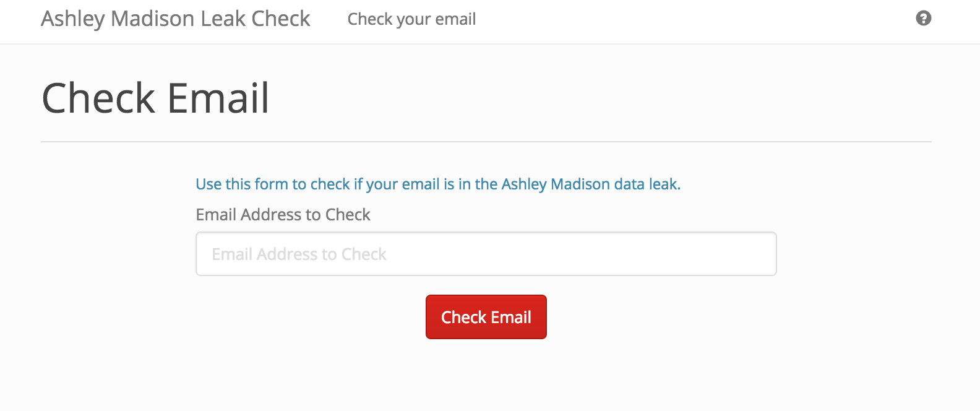Select the 'Check your email' navigation item
Viewport: 980px width, 411px height.
pos(411,19)
